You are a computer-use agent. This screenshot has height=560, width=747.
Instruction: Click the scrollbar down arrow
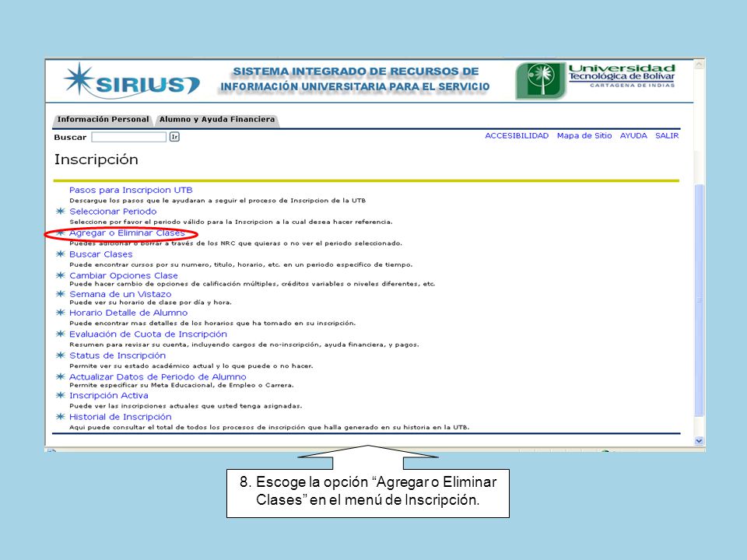click(699, 441)
